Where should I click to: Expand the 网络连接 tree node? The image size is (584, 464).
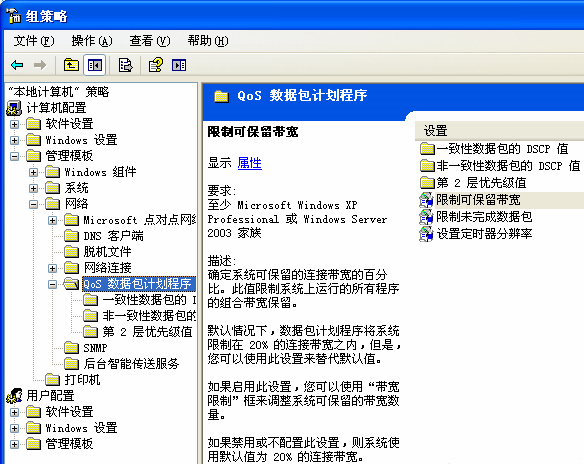click(53, 268)
